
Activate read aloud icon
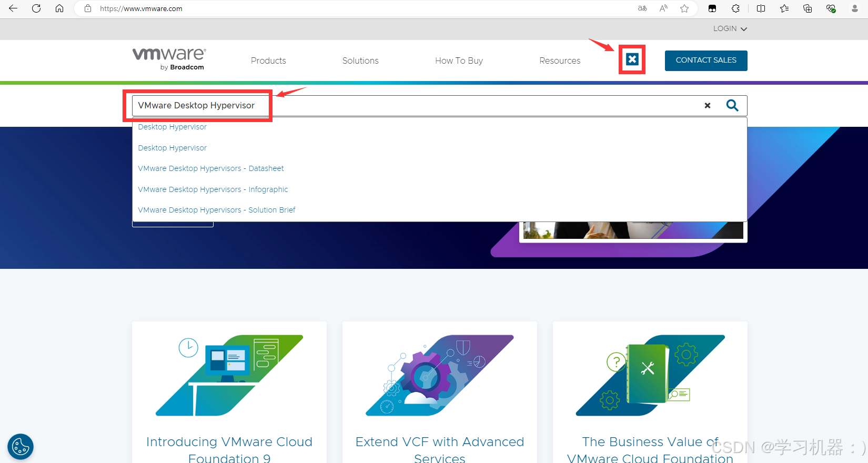[663, 8]
